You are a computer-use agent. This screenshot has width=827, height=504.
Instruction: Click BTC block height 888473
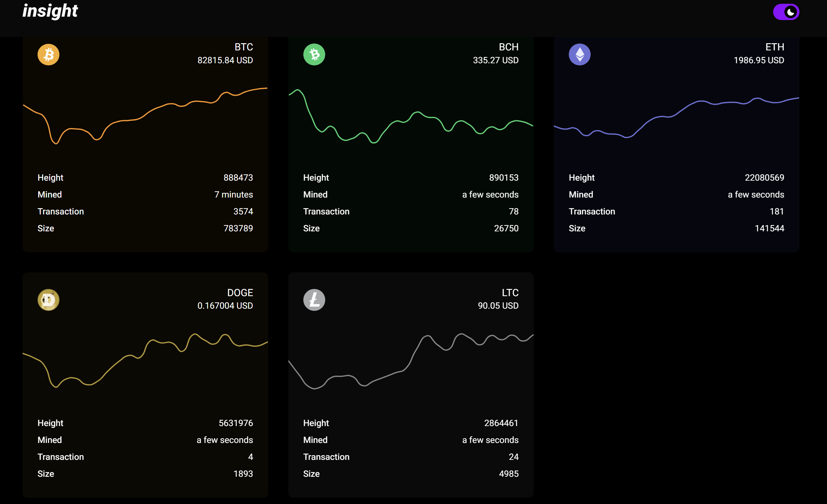click(238, 177)
